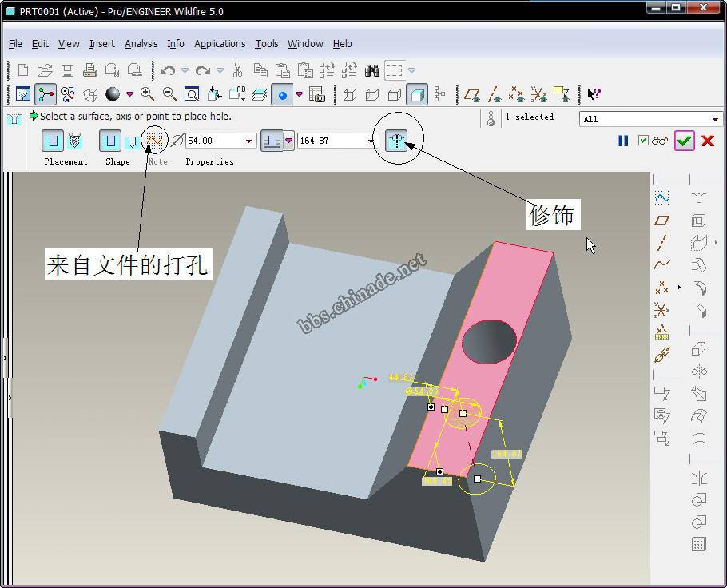Toggle datum planes display on or off
This screenshot has width=727, height=588.
[473, 94]
